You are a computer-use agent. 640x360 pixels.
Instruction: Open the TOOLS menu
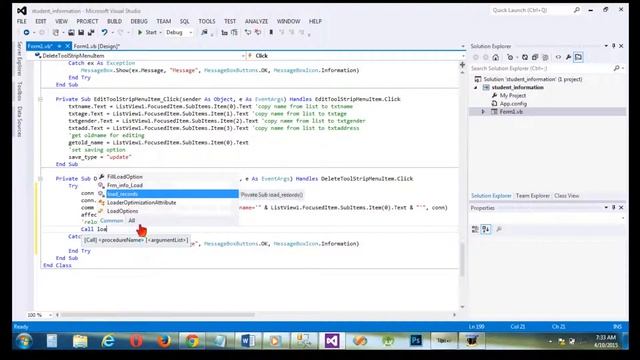pyautogui.click(x=207, y=21)
